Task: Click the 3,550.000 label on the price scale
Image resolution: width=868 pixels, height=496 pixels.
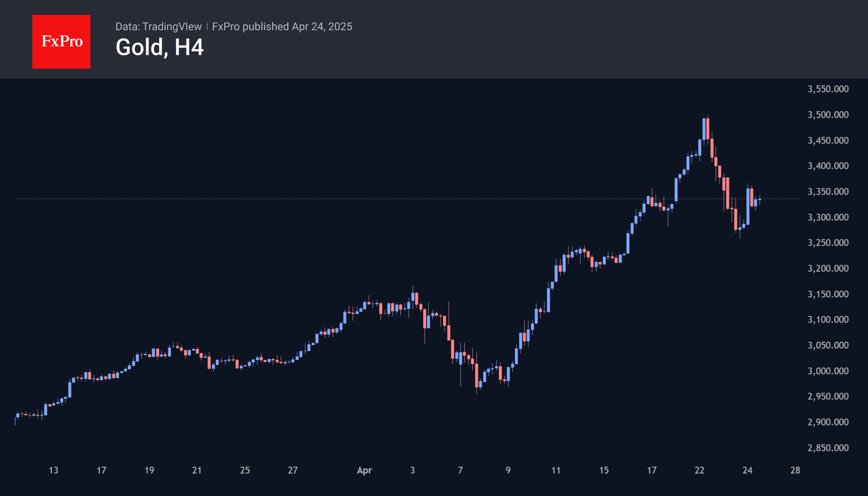Action: coord(828,89)
